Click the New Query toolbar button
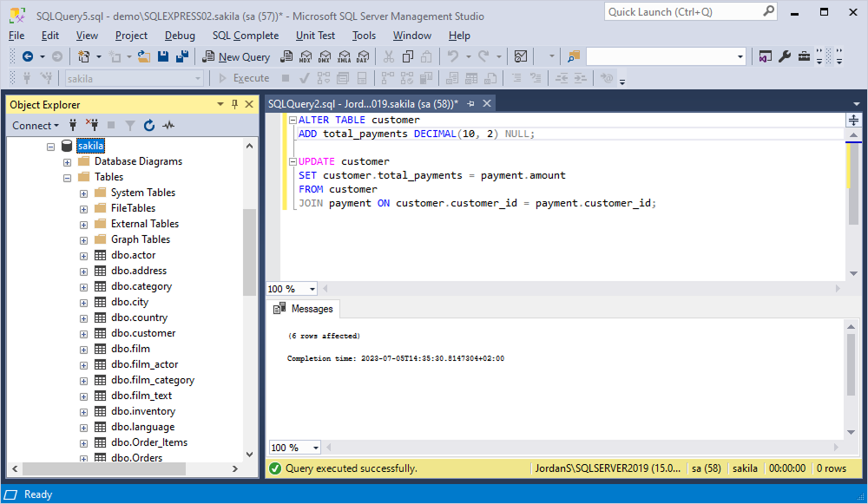 pyautogui.click(x=237, y=56)
